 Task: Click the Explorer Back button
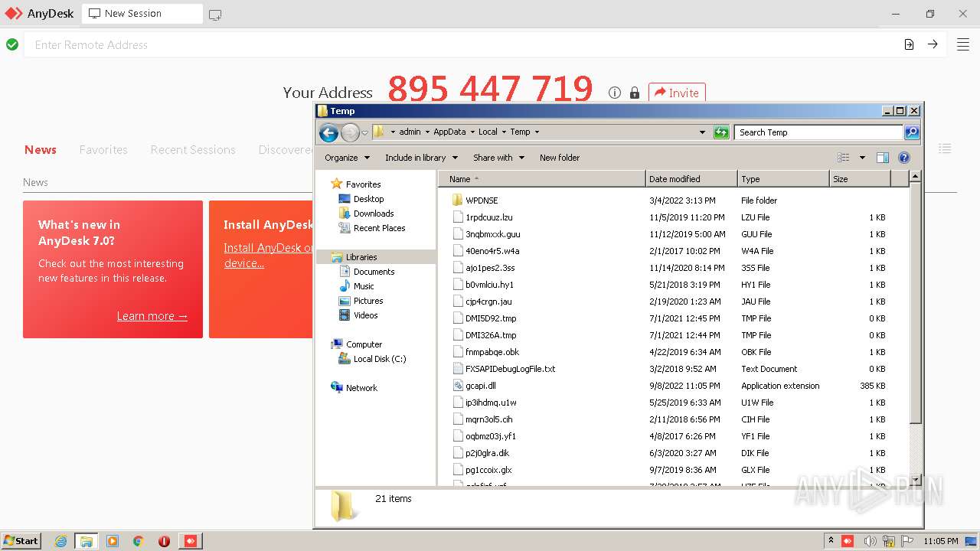pyautogui.click(x=329, y=133)
